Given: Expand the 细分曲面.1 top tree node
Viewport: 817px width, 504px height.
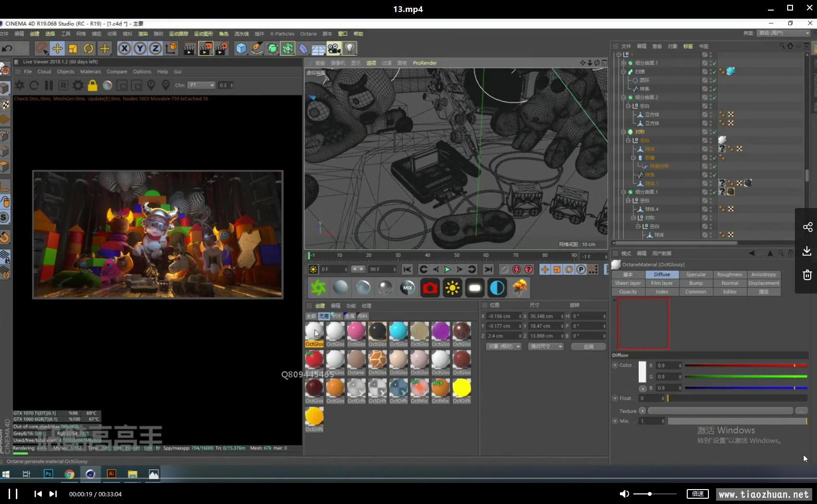Looking at the screenshot, I should tap(623, 63).
